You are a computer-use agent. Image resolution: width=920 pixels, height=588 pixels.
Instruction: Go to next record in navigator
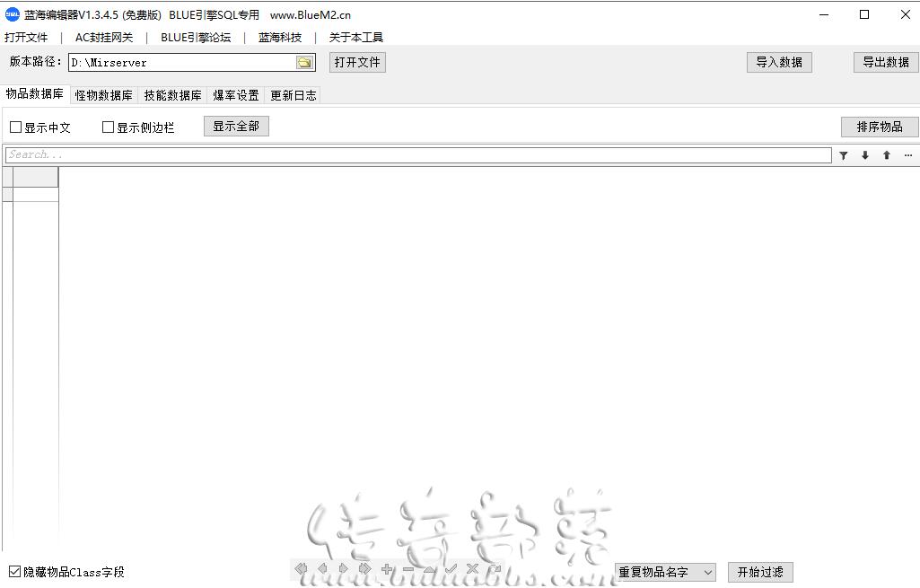point(344,568)
